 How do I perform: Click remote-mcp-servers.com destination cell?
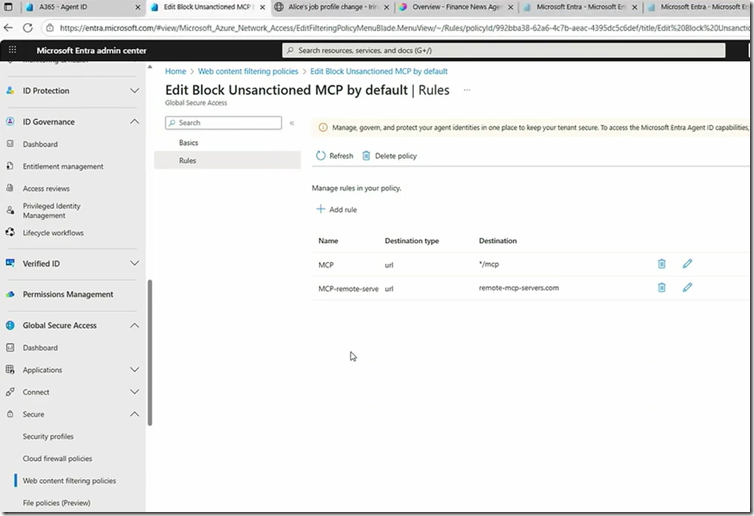pyautogui.click(x=519, y=288)
